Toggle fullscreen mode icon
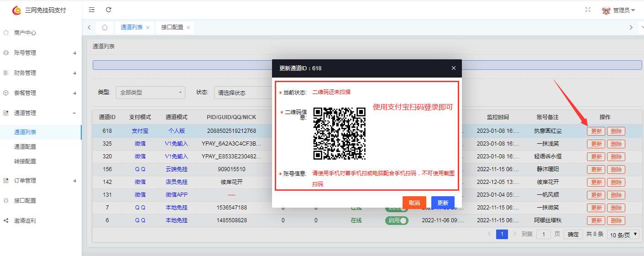The width and height of the screenshot is (644, 256). (588, 10)
